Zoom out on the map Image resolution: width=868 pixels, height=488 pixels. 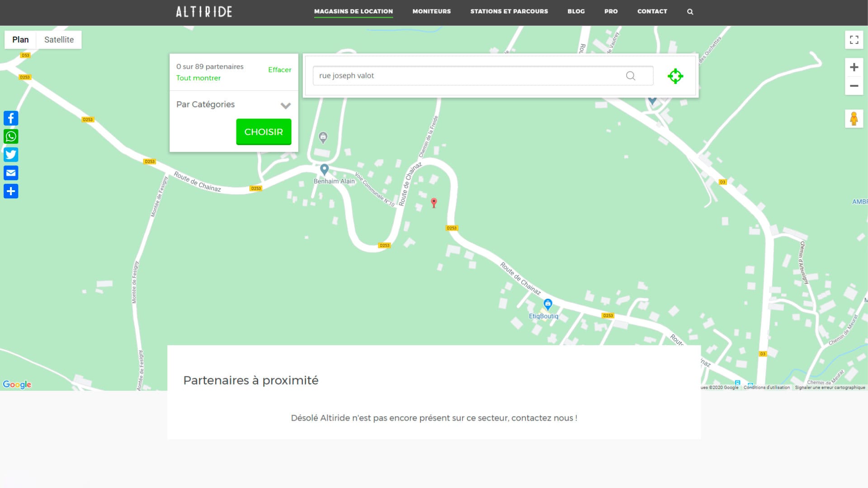(854, 86)
